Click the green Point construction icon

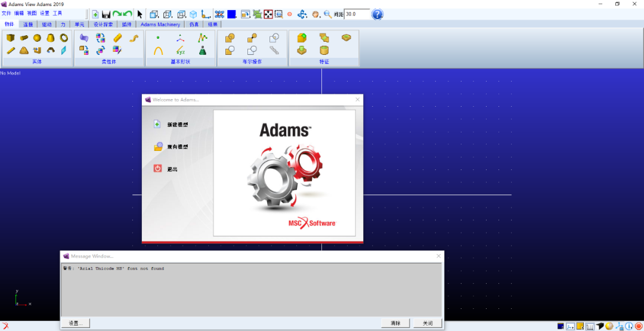[158, 38]
